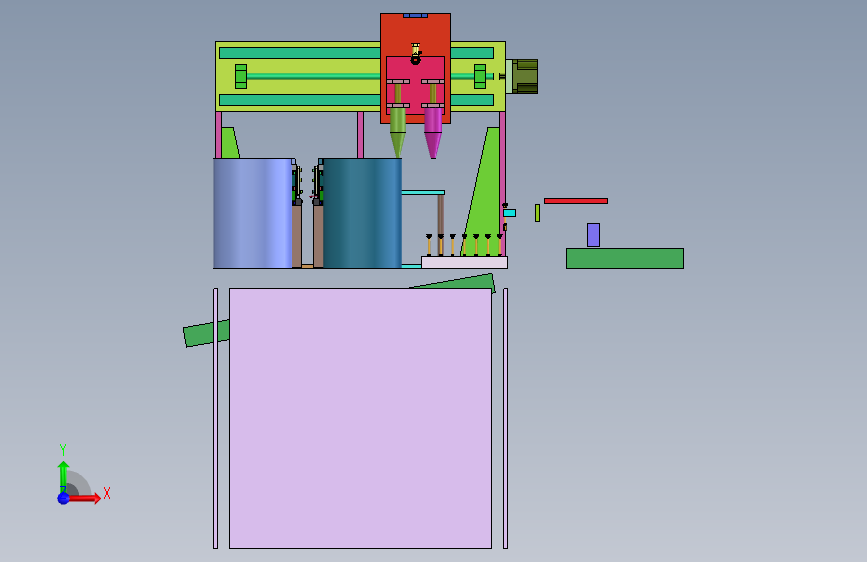
Task: Select the small purple block
Action: click(x=593, y=235)
